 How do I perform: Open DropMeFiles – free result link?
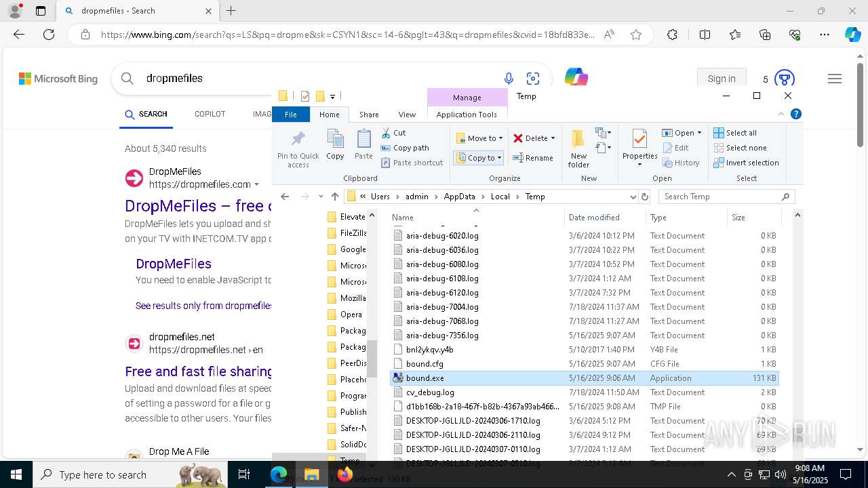198,206
